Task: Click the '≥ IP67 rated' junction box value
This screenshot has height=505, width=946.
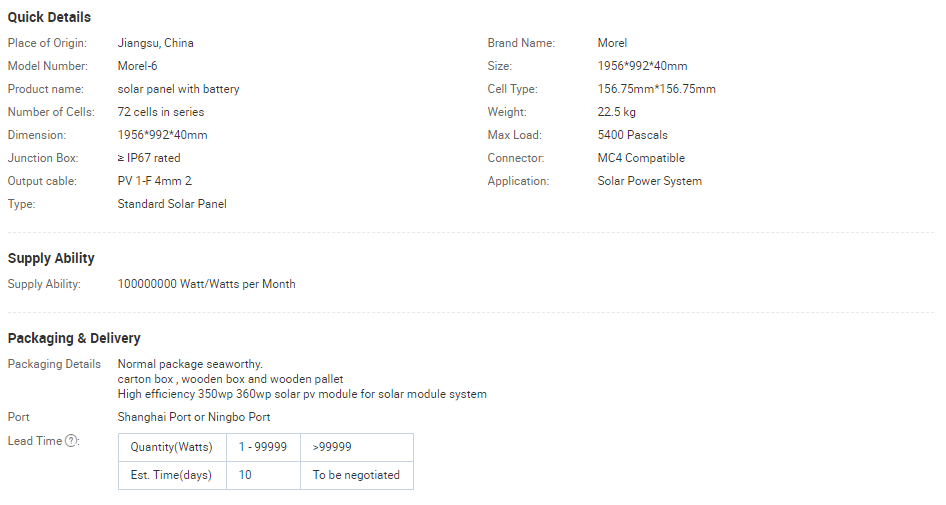Action: coord(149,158)
